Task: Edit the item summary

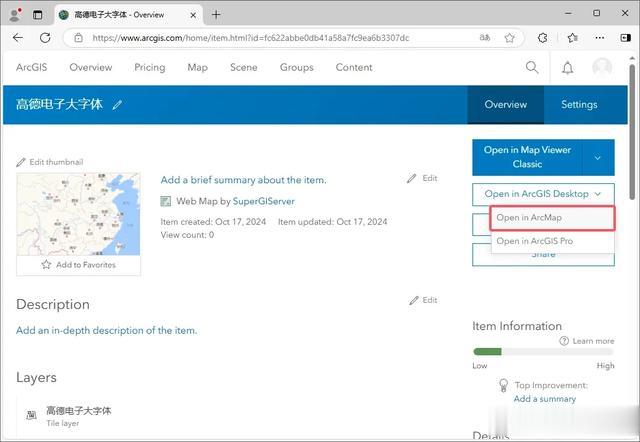Action: [422, 178]
